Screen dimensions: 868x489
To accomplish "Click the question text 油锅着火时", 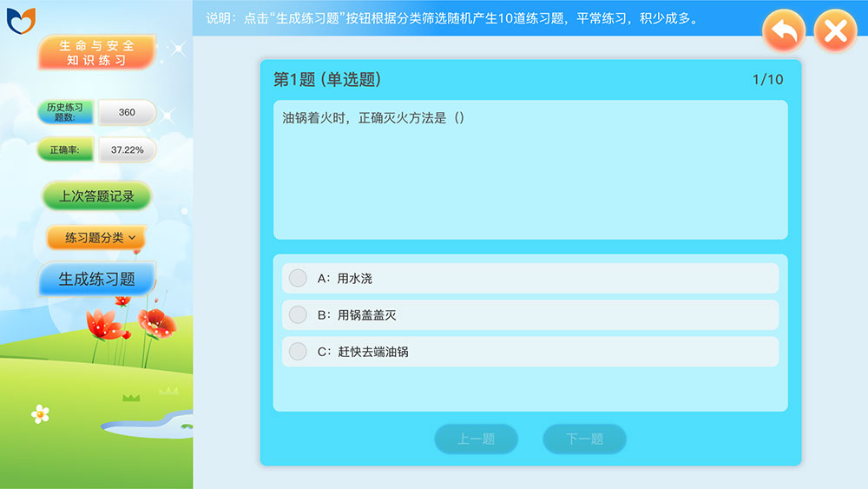I will [x=373, y=118].
